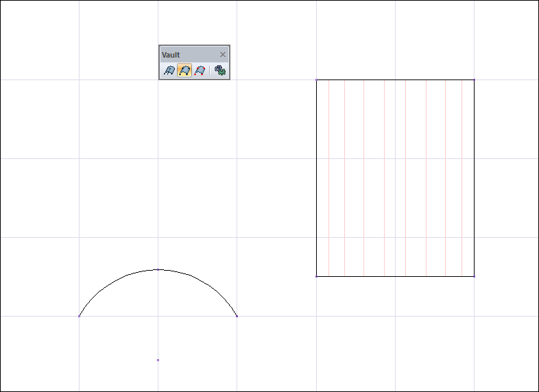Image resolution: width=539 pixels, height=392 pixels.
Task: Select the leftmost red line inside the rectangle
Action: (329, 178)
